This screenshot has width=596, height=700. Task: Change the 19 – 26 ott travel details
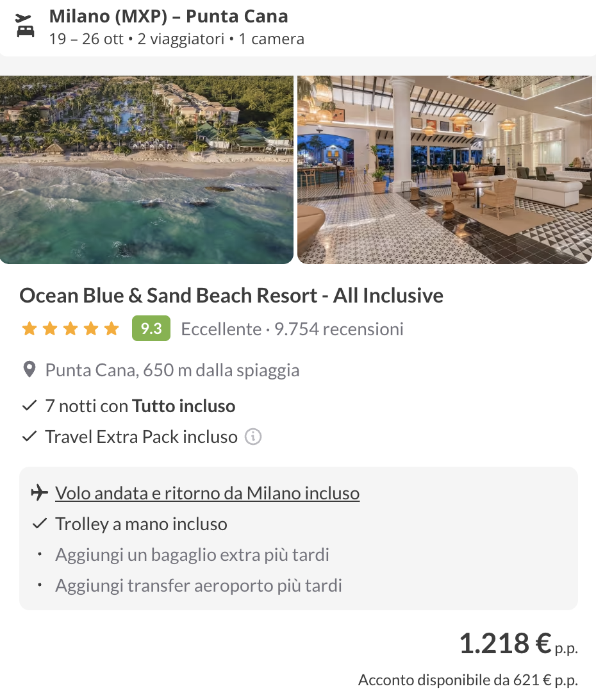click(176, 39)
